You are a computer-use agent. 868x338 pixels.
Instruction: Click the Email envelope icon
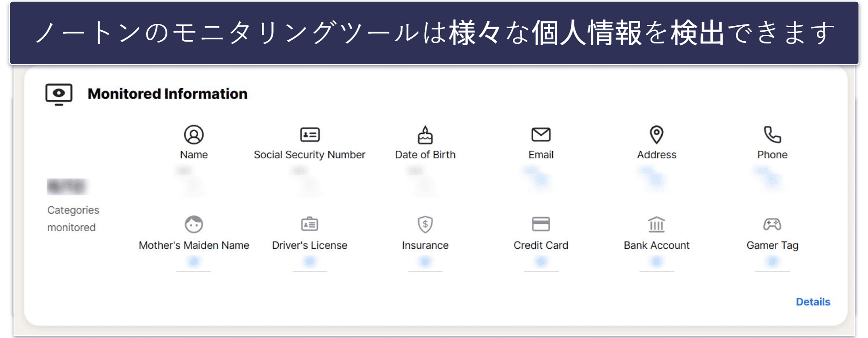[x=541, y=134]
